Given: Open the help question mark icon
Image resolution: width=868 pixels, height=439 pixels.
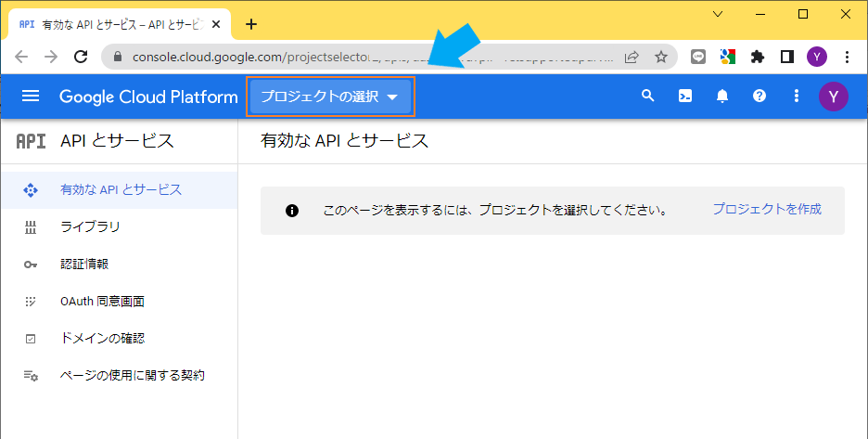Looking at the screenshot, I should point(759,96).
